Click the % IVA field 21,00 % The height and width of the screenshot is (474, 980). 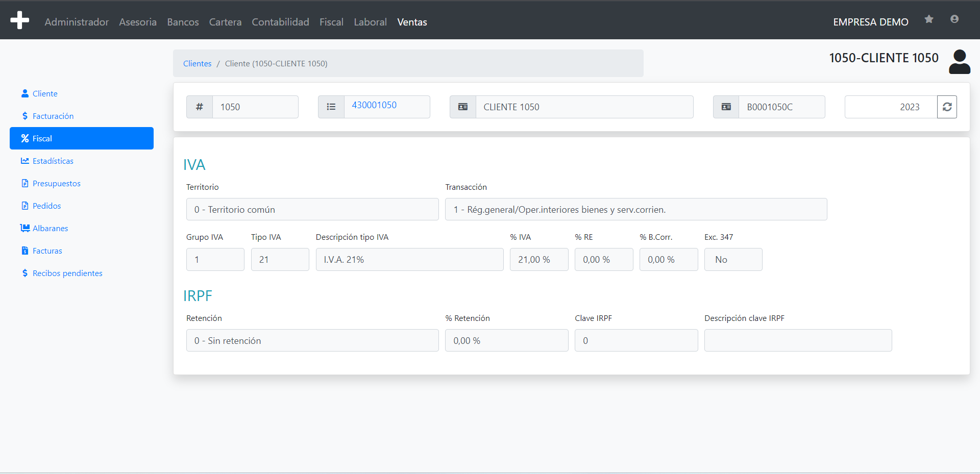click(539, 259)
